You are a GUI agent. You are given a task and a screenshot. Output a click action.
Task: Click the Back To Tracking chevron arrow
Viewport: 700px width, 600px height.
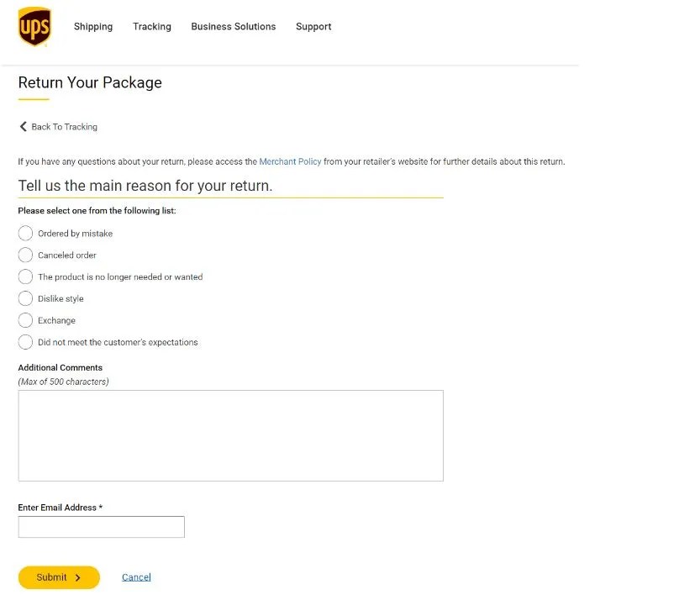(x=24, y=127)
